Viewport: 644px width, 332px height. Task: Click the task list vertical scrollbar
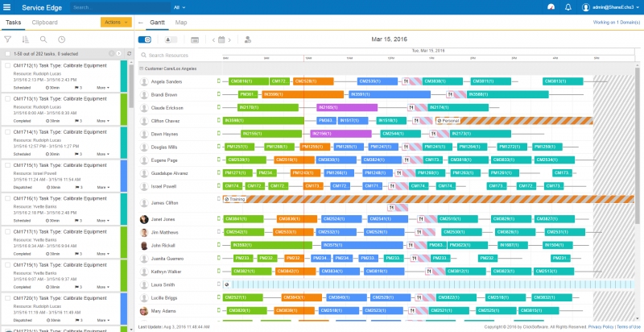pyautogui.click(x=131, y=86)
